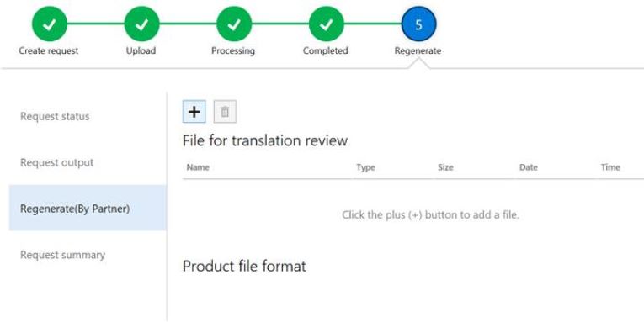Select the blue step 5 Regenerate circle
The height and width of the screenshot is (322, 644).
coord(419,24)
